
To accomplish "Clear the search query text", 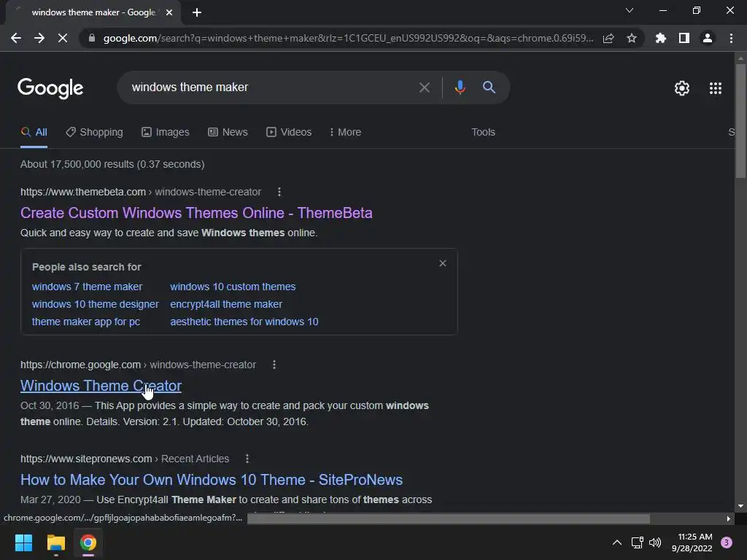I will 425,87.
